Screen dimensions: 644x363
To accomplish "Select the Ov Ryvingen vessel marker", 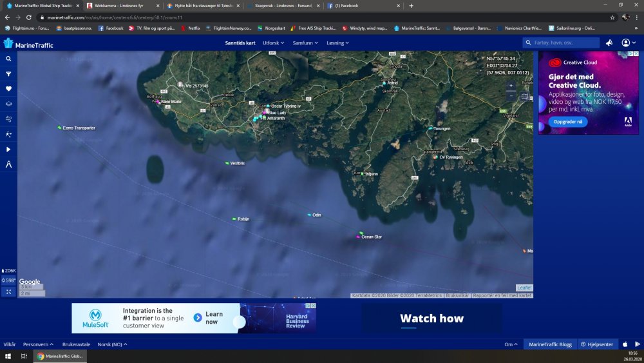I will pos(435,157).
